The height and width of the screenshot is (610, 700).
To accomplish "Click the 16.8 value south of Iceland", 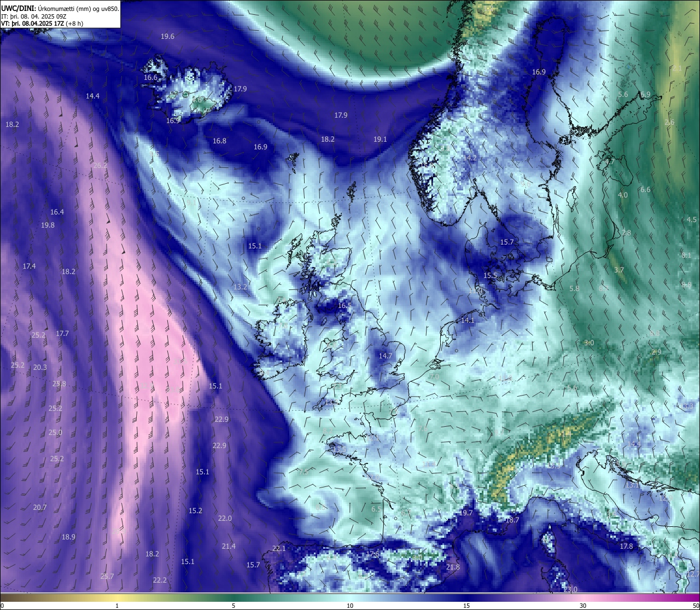I will click(x=219, y=141).
